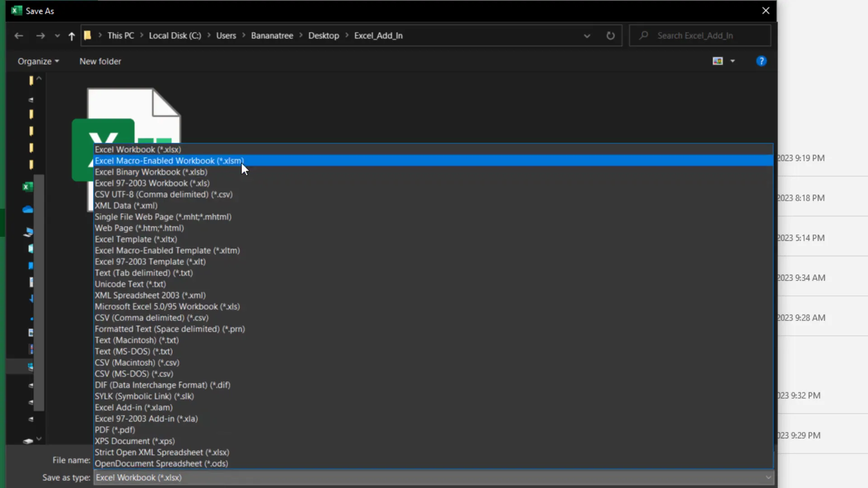Open the Organize menu

click(38, 61)
